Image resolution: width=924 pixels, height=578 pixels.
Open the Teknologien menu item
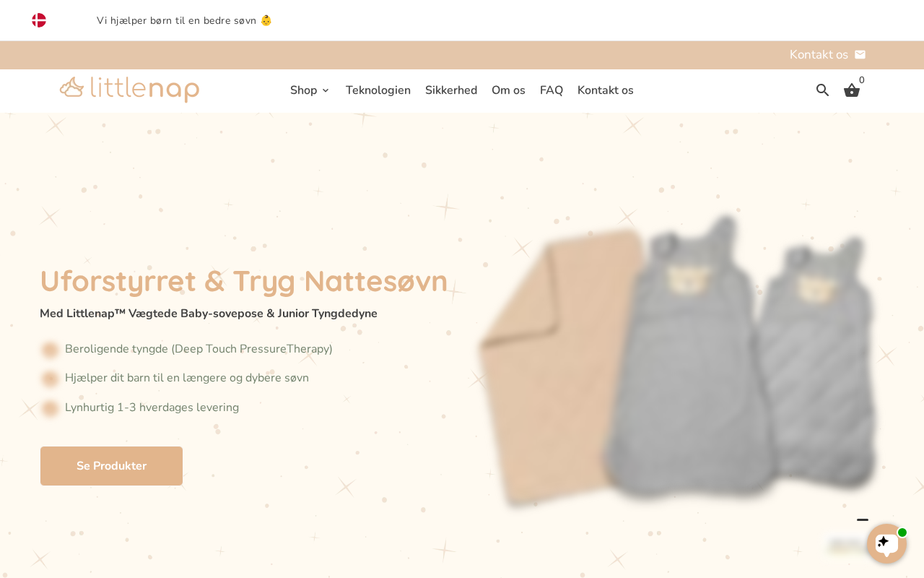[378, 90]
